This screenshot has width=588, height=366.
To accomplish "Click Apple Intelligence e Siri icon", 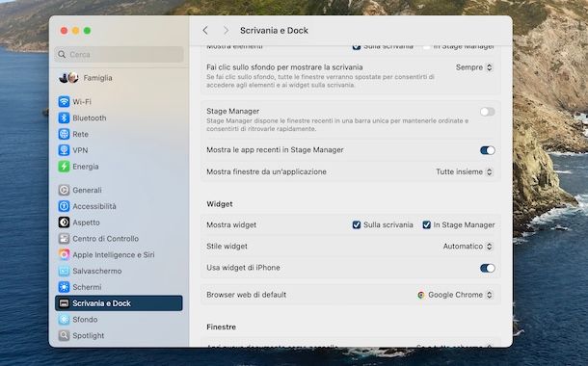I will 64,254.
